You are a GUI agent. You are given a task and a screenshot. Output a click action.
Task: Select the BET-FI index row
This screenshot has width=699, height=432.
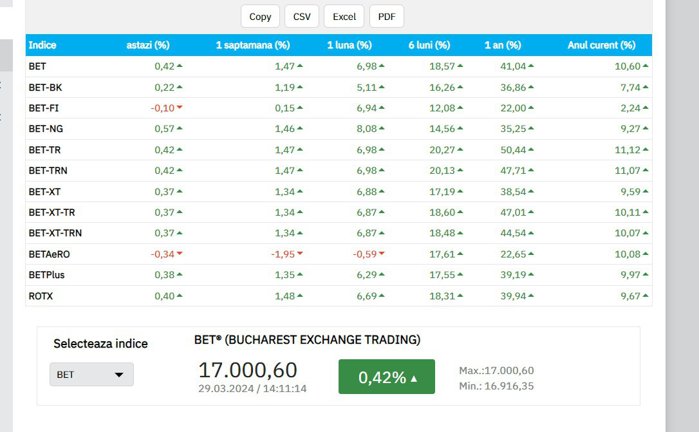click(46, 108)
